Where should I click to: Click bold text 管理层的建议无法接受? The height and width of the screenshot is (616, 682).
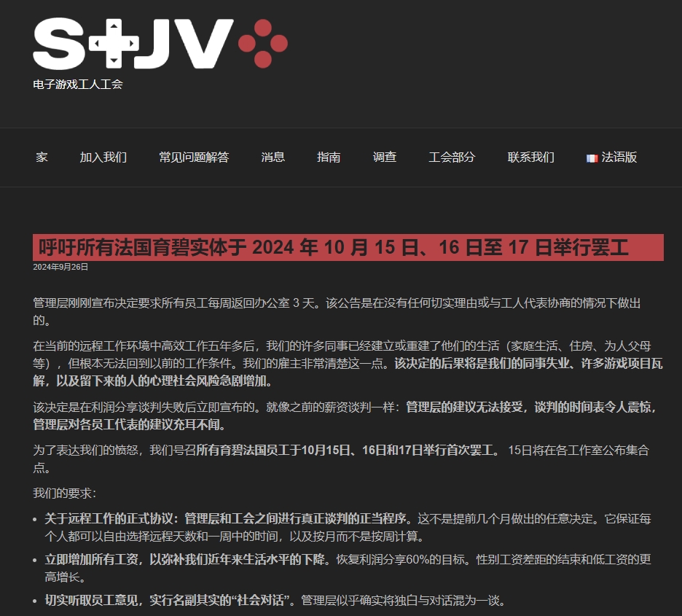[x=464, y=407]
